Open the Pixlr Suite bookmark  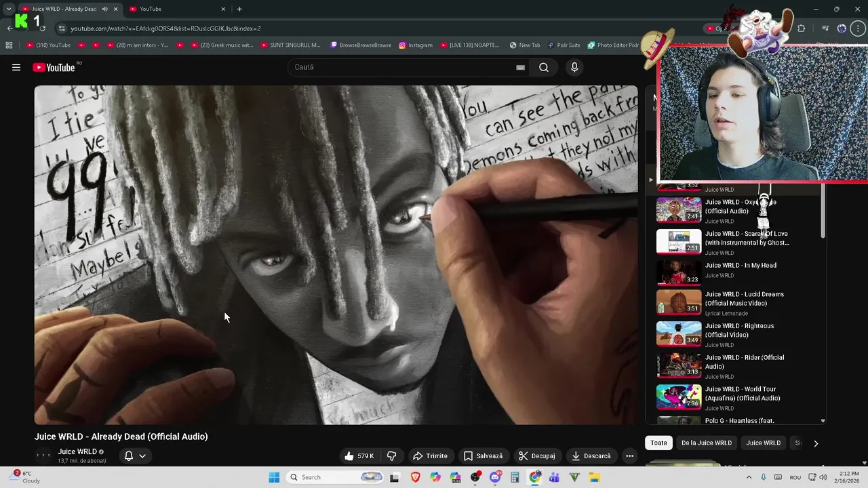[564, 45]
